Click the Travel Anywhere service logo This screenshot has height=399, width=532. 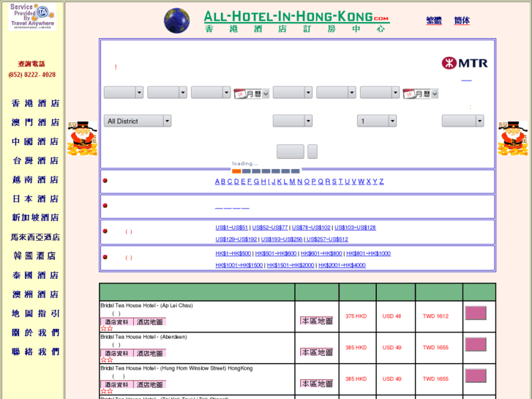coord(32,17)
